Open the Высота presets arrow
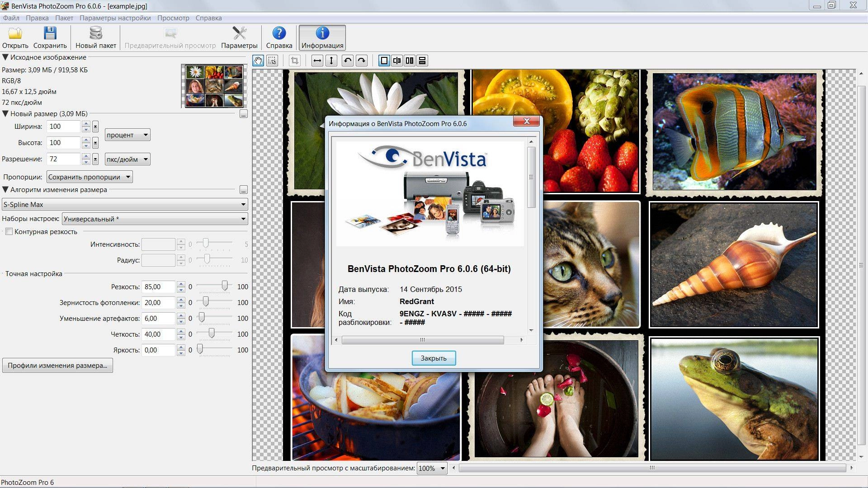 [95, 143]
